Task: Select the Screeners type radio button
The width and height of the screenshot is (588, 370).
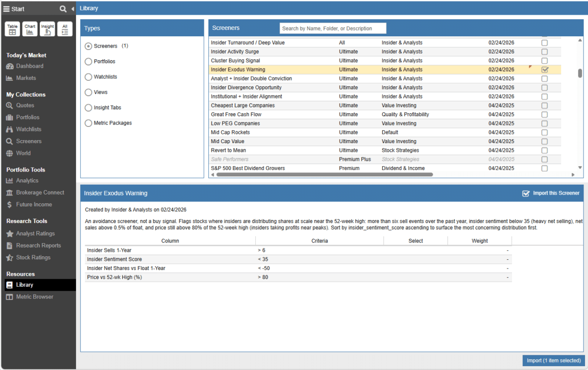Action: pos(88,46)
